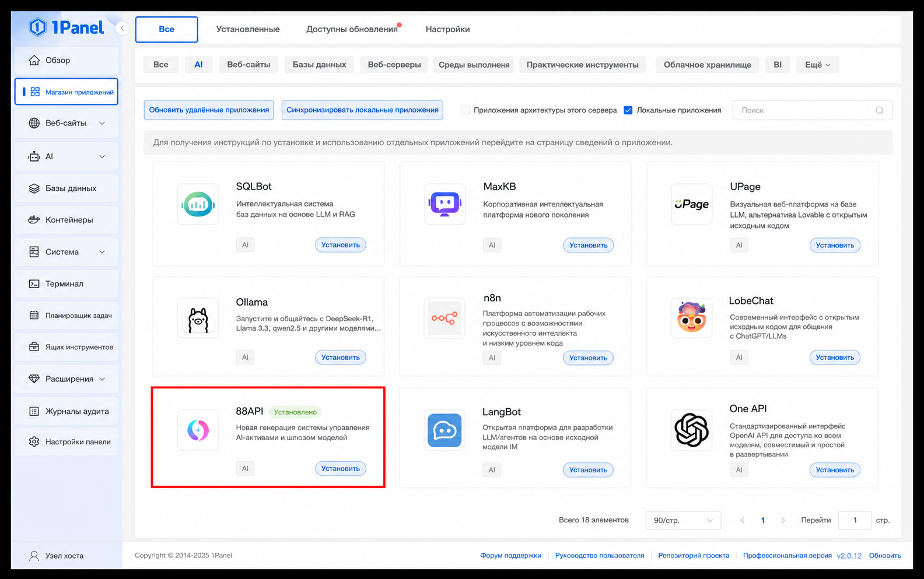Filter by BI category
This screenshot has height=579, width=924.
[x=778, y=65]
